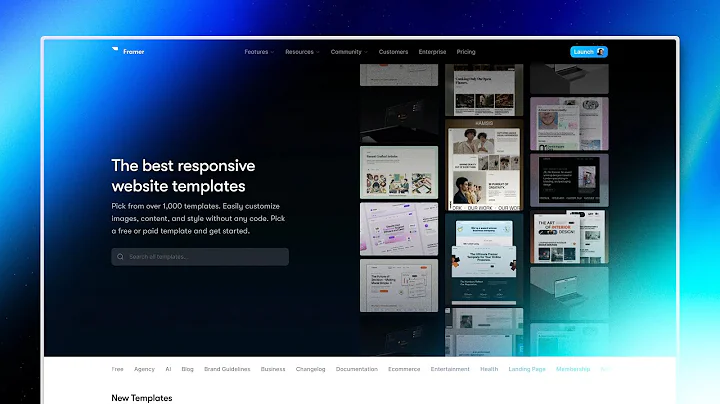The image size is (720, 404).
Task: Open the Ultimate Framer Template thumbnail
Action: coord(484,259)
